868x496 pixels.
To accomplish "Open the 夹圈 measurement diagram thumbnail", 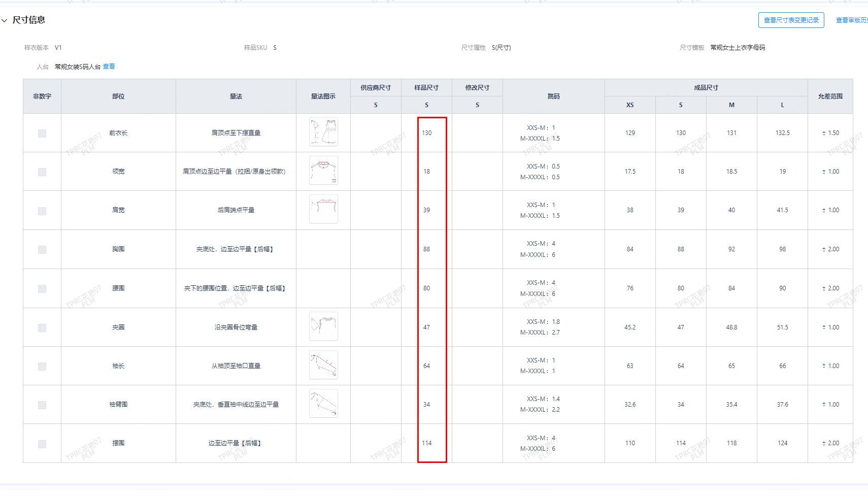I will click(x=323, y=326).
